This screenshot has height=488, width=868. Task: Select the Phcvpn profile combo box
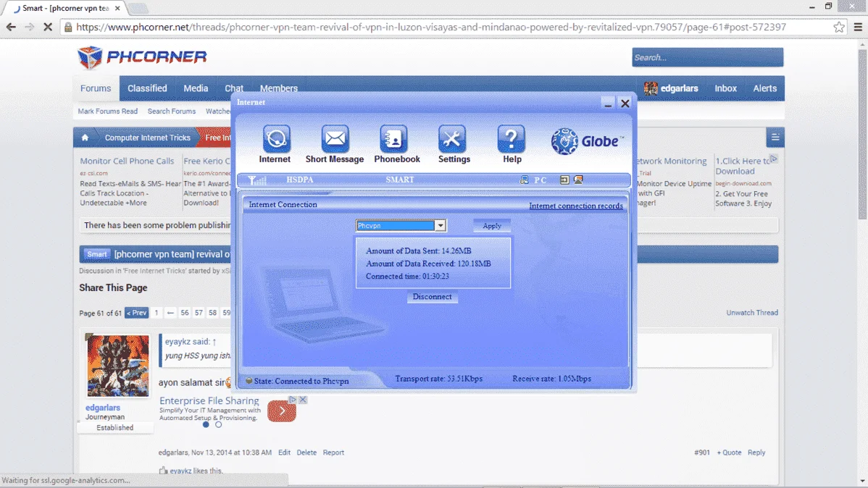(x=401, y=226)
